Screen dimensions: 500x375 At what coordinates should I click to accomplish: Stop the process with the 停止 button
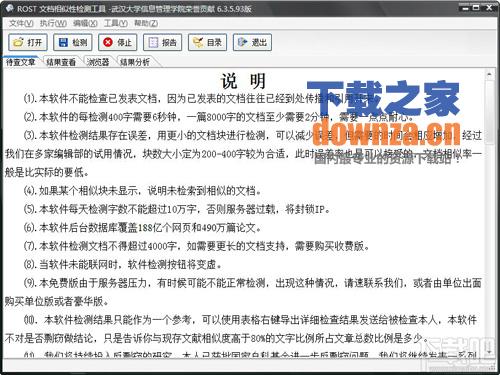[118, 42]
